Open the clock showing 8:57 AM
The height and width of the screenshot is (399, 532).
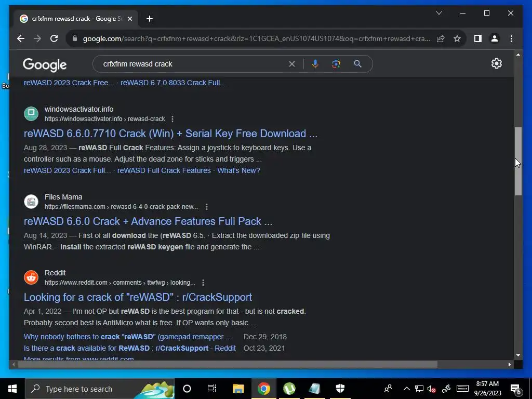487,389
